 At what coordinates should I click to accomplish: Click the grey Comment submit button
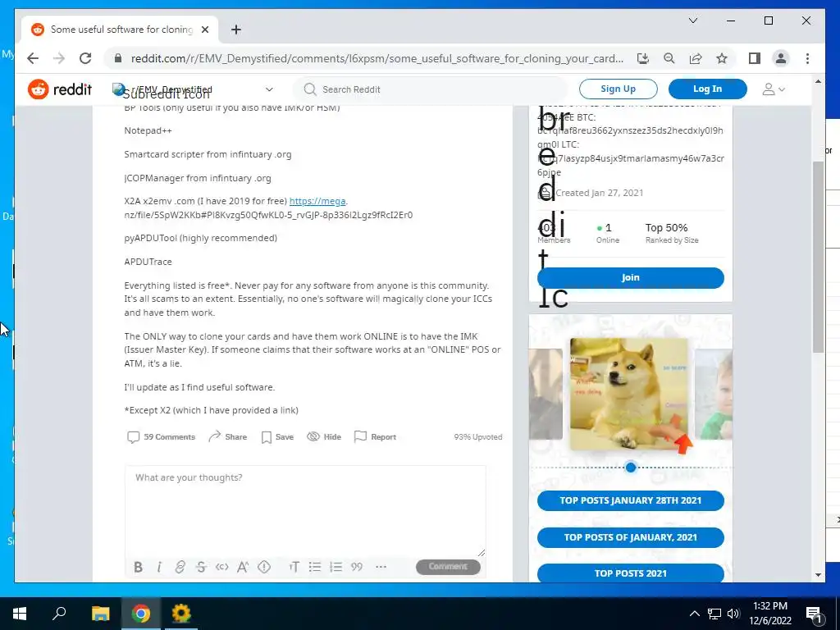[448, 567]
